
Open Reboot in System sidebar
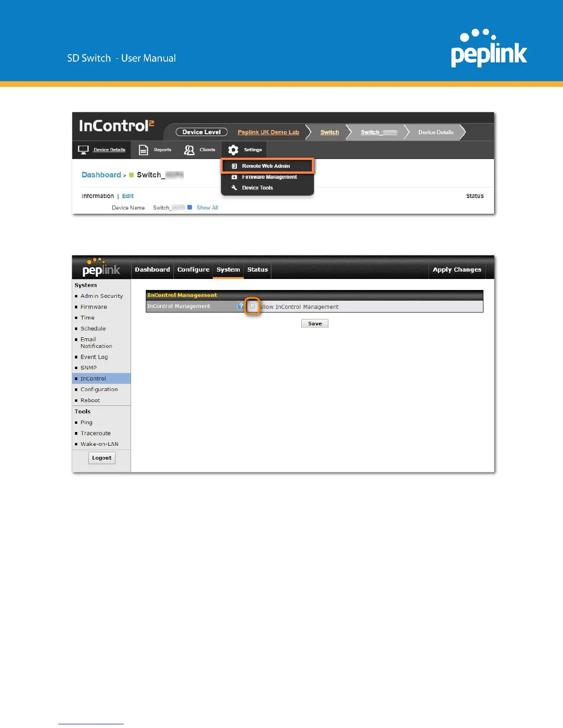[x=90, y=400]
